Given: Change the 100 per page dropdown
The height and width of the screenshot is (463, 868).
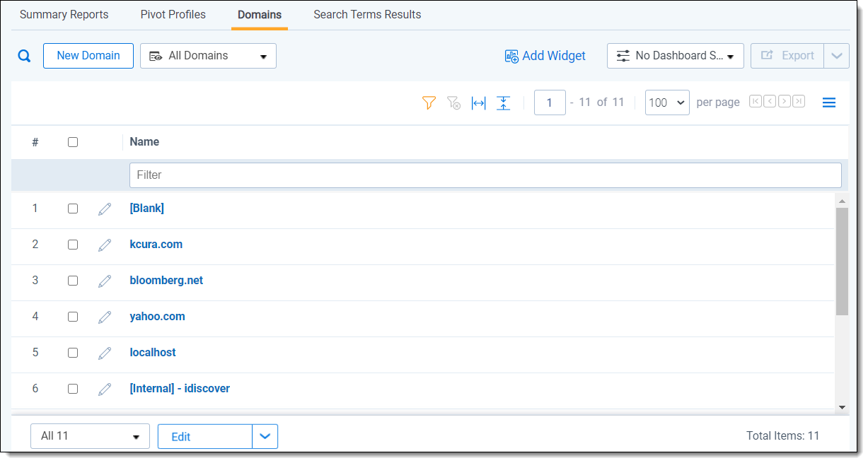Looking at the screenshot, I should [x=667, y=102].
